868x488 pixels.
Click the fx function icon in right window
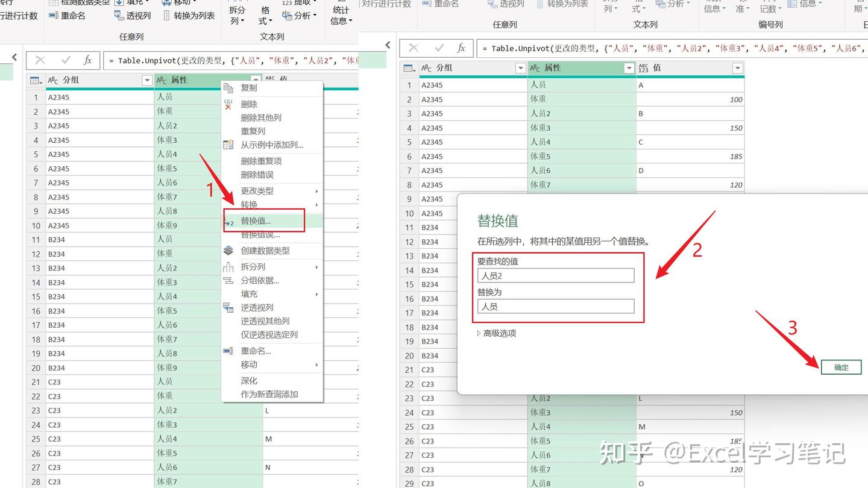pos(461,48)
